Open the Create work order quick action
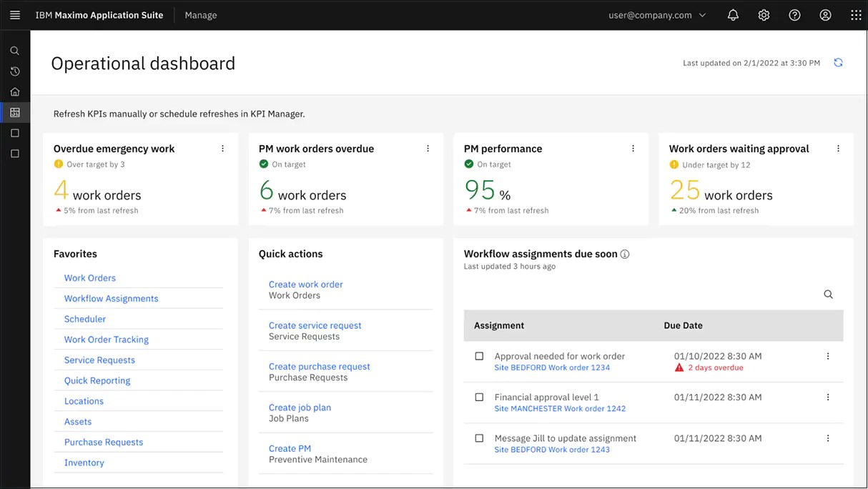Screen dimensions: 868x489 (x=305, y=284)
